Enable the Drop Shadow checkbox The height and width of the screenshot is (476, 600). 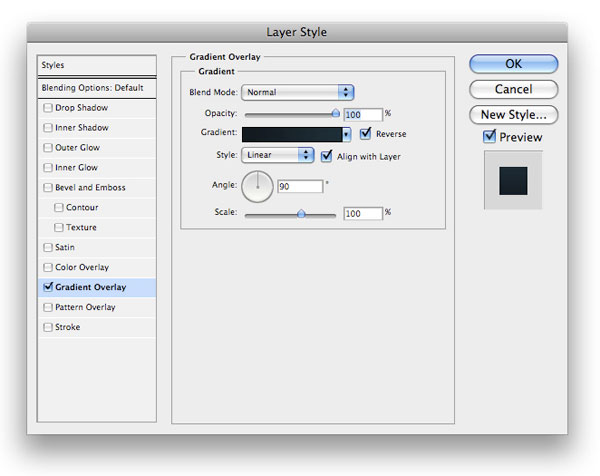(x=48, y=108)
